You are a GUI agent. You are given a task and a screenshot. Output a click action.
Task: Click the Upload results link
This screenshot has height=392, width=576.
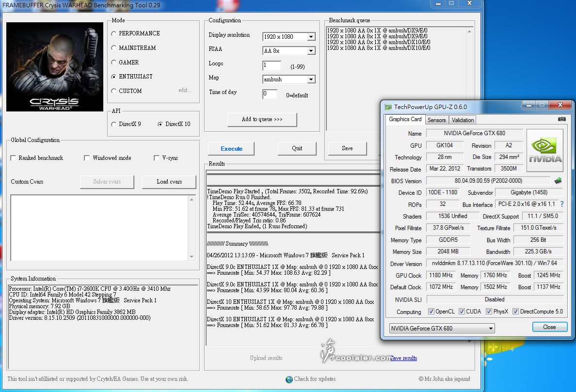tap(266, 358)
